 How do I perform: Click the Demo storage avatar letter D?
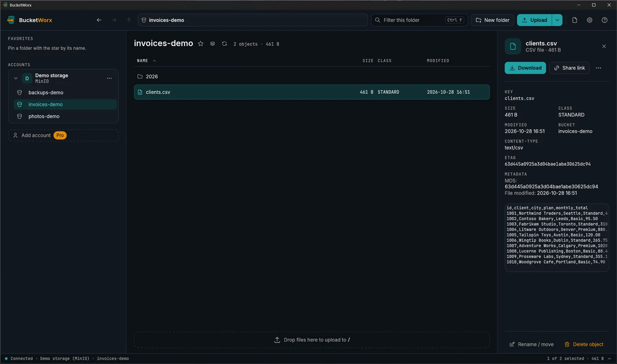pos(27,78)
